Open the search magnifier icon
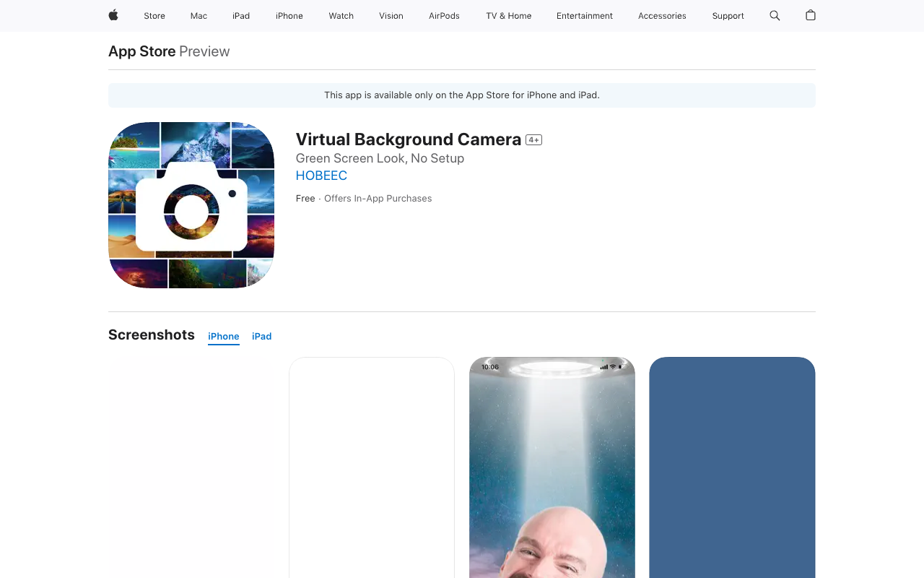This screenshot has width=924, height=578. coord(775,15)
